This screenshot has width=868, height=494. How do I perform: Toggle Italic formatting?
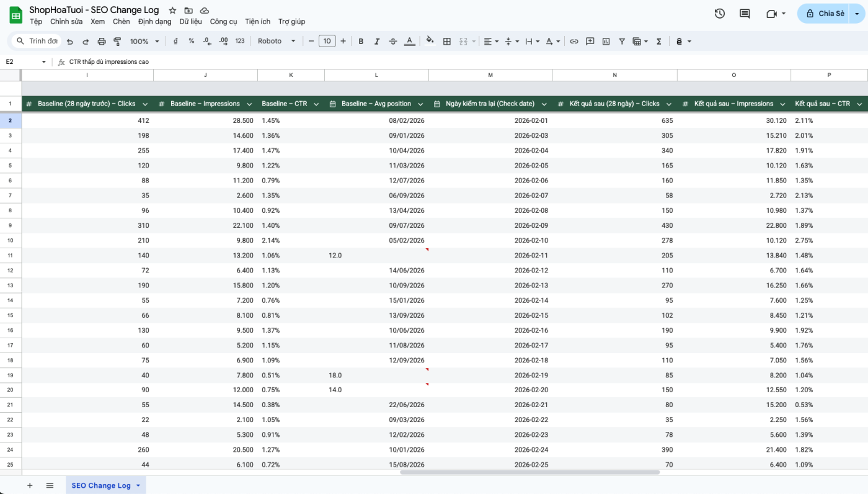377,42
